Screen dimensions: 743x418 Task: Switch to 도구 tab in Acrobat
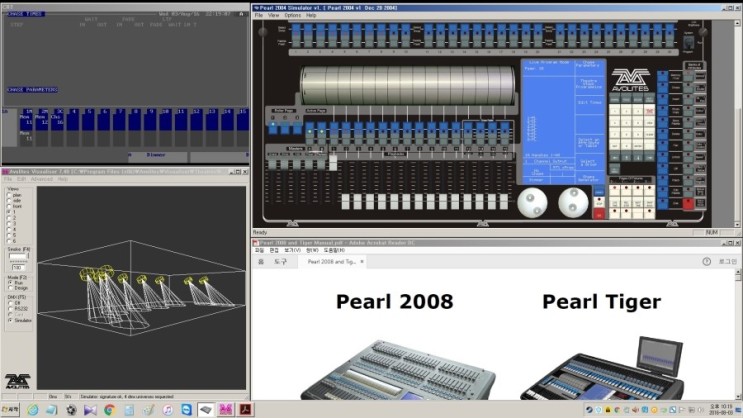pyautogui.click(x=281, y=262)
